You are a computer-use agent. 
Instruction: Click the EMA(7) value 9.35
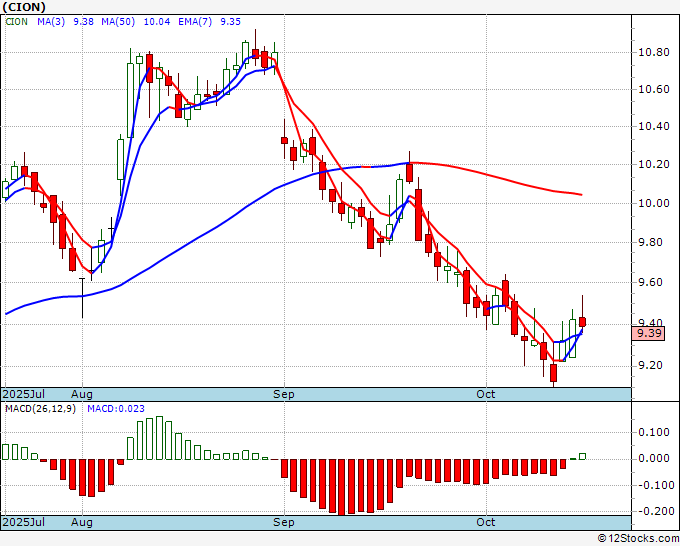230,22
